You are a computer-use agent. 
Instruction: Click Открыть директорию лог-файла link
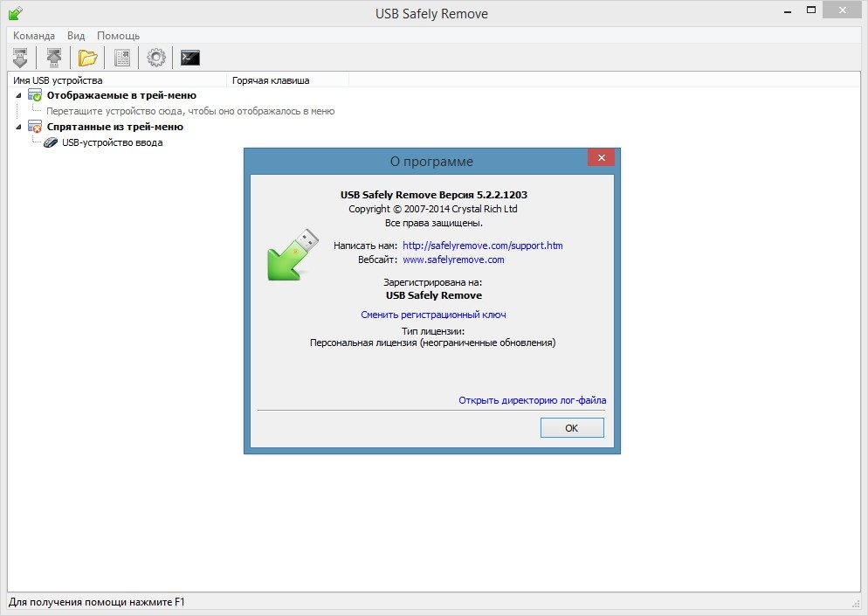532,400
